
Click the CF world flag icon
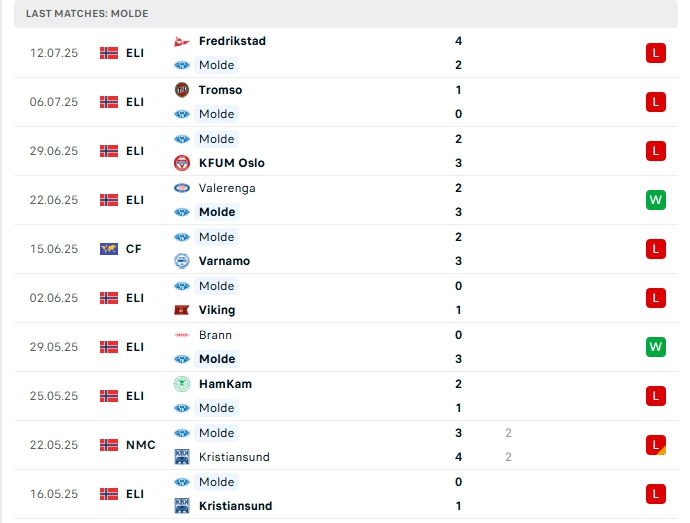point(109,249)
